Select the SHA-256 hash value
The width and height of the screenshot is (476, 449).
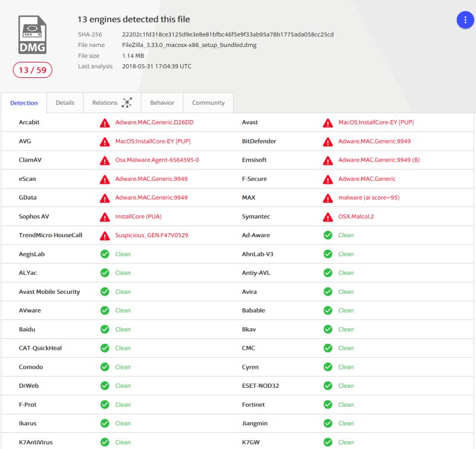[x=227, y=34]
